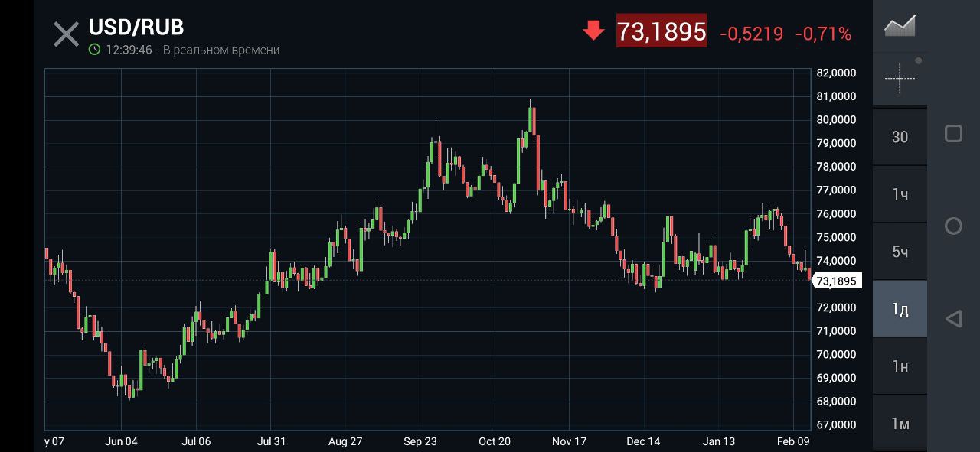
Task: Tap the -0,5219 price change value
Action: 752,34
